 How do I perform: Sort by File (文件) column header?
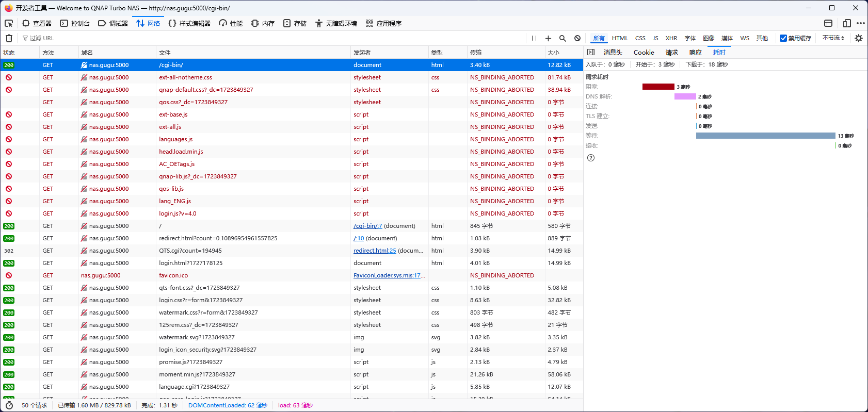point(253,53)
